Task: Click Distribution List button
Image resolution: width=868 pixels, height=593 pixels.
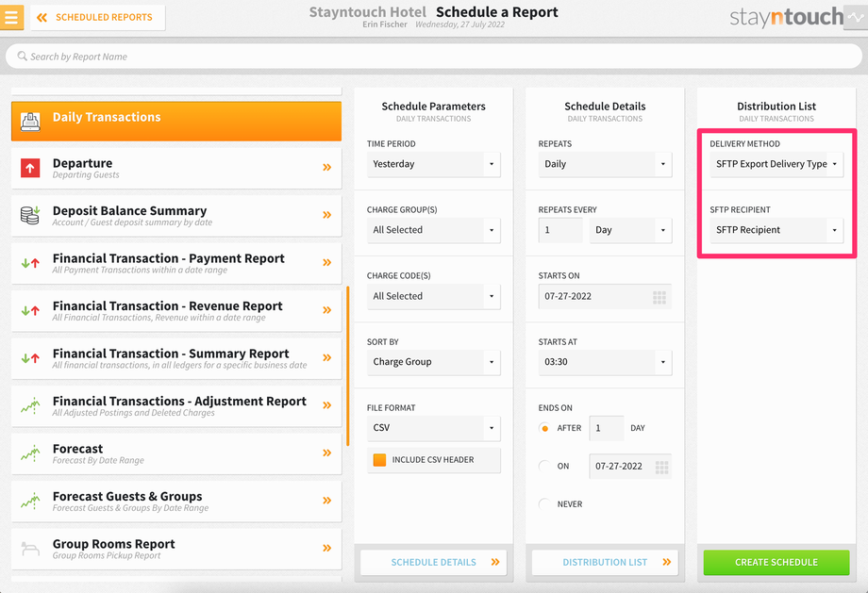Action: pyautogui.click(x=605, y=563)
